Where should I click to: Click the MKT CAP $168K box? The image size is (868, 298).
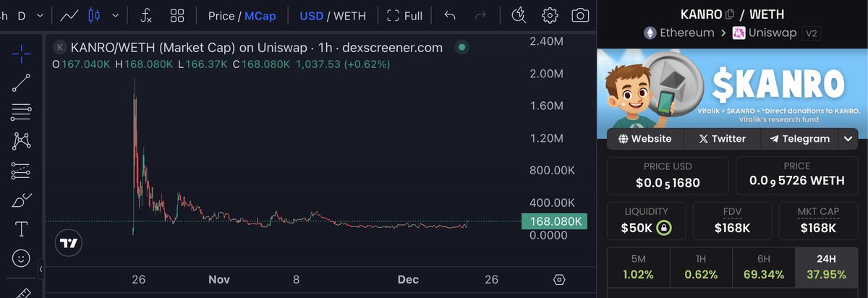[818, 221]
